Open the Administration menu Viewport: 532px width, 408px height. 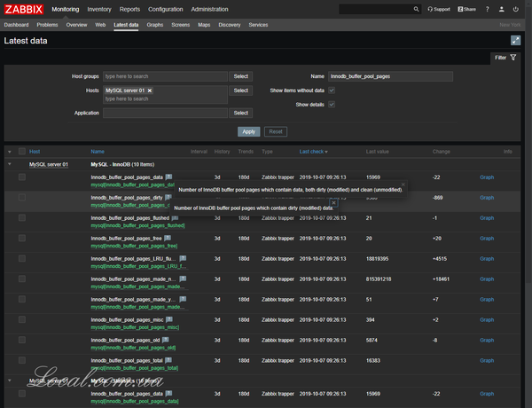point(209,9)
